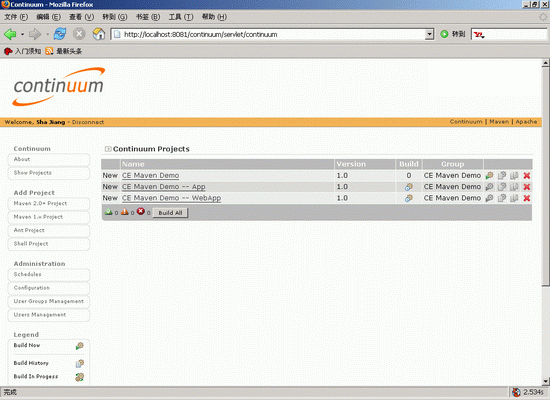
Task: Open the 工具 (T) menu
Action: pyautogui.click(x=181, y=17)
